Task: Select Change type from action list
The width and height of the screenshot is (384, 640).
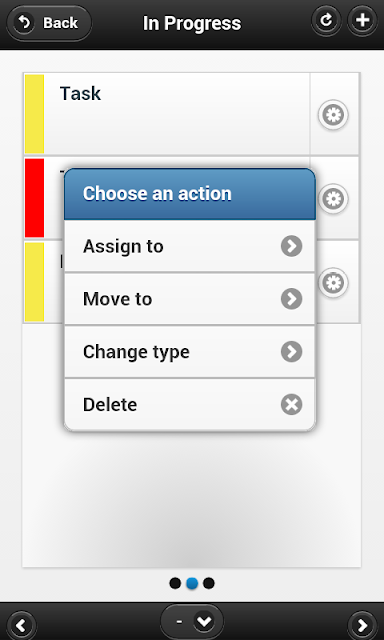Action: point(190,351)
